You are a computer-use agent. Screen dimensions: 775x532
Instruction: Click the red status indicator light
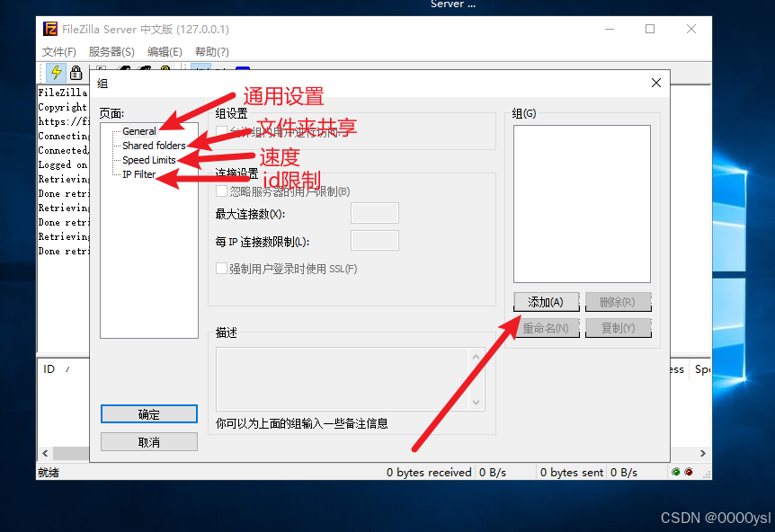click(689, 472)
